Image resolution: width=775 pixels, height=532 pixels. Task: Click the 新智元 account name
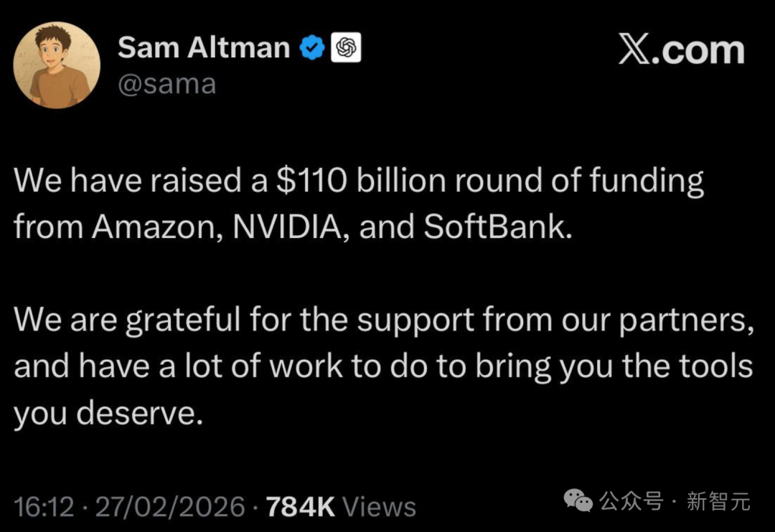click(x=718, y=501)
